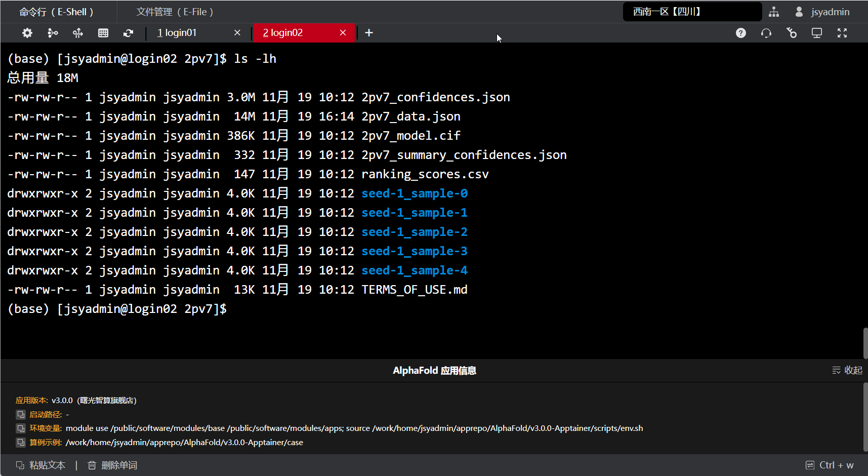The width and height of the screenshot is (868, 476).
Task: Click the help question mark icon
Action: click(740, 33)
